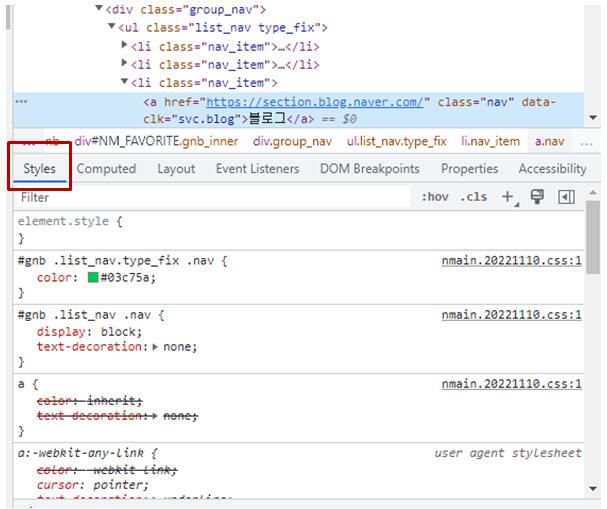
Task: Click the display: block declaration
Action: point(89,332)
